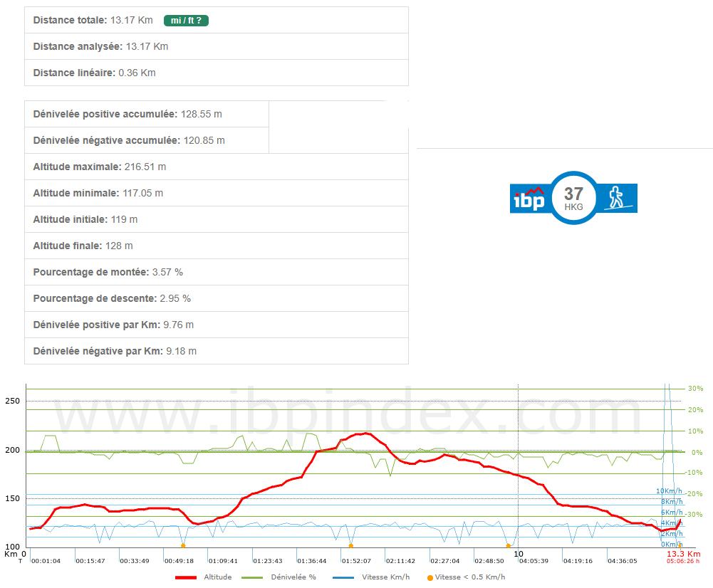The height and width of the screenshot is (588, 713).
Task: Click the green mi / ft ? button
Action: [186, 21]
